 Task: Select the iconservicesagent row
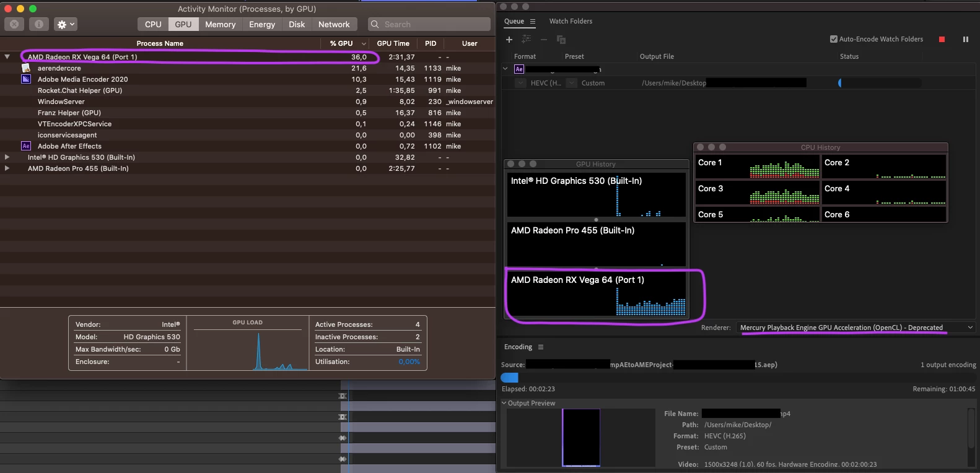click(248, 135)
